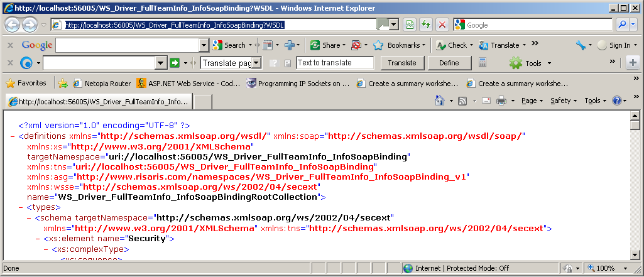Screen dimensions: 644x277
Task: Go forward with the Forward arrow button
Action: click(29, 25)
